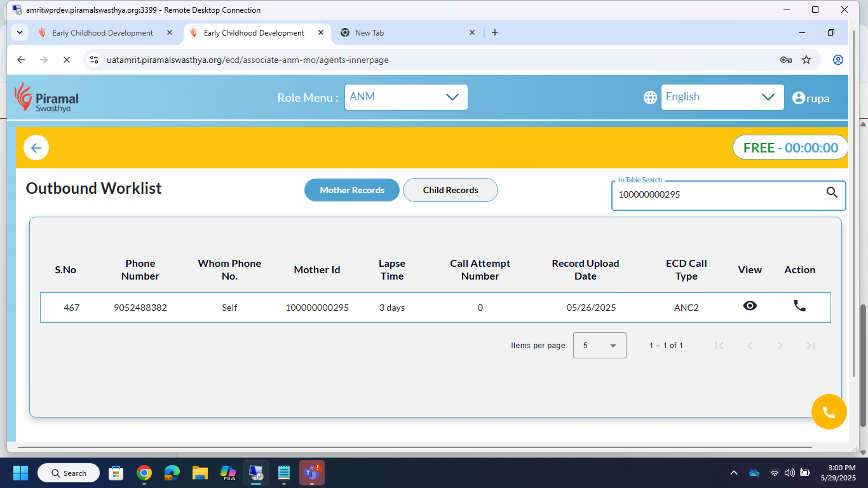View site information icon in address bar
868x488 pixels.
click(94, 60)
